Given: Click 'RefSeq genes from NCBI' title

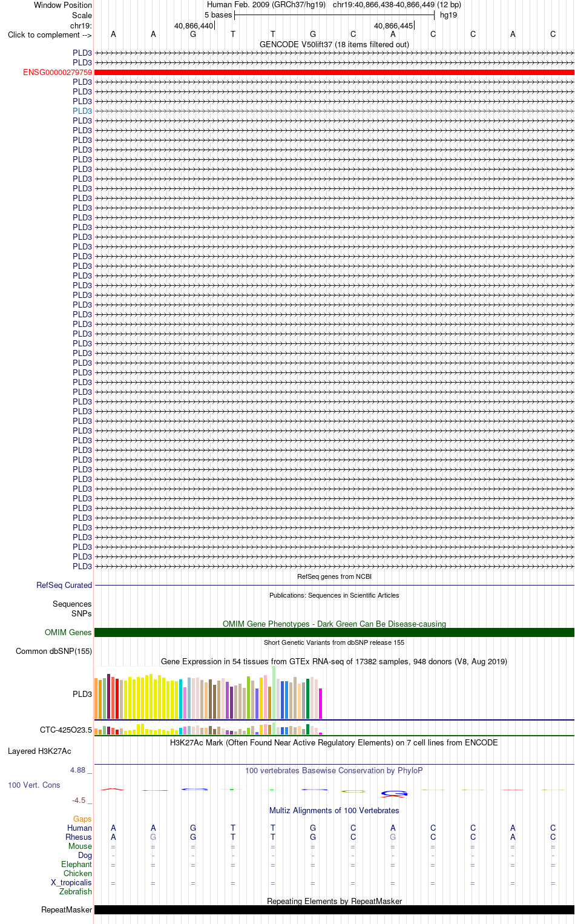Looking at the screenshot, I should click(334, 576).
